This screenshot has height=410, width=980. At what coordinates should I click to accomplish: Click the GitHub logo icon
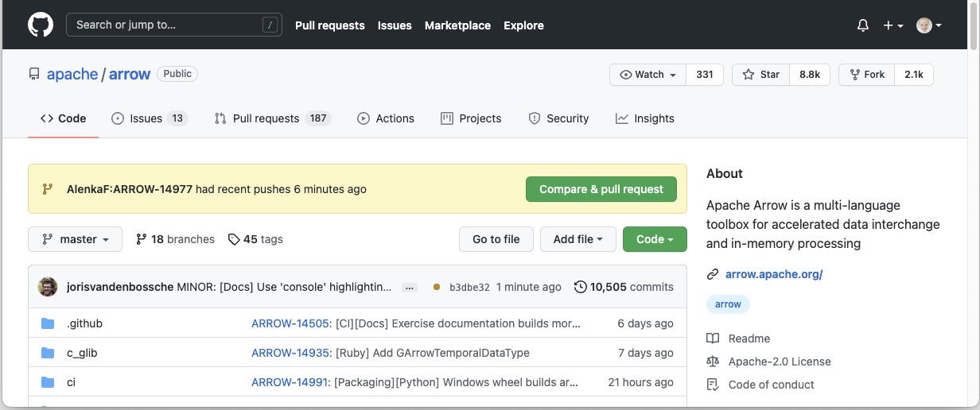tap(41, 25)
